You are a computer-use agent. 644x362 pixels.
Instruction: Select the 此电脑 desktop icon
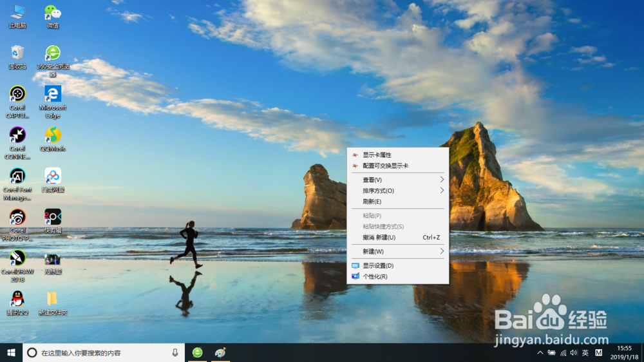pos(17,17)
